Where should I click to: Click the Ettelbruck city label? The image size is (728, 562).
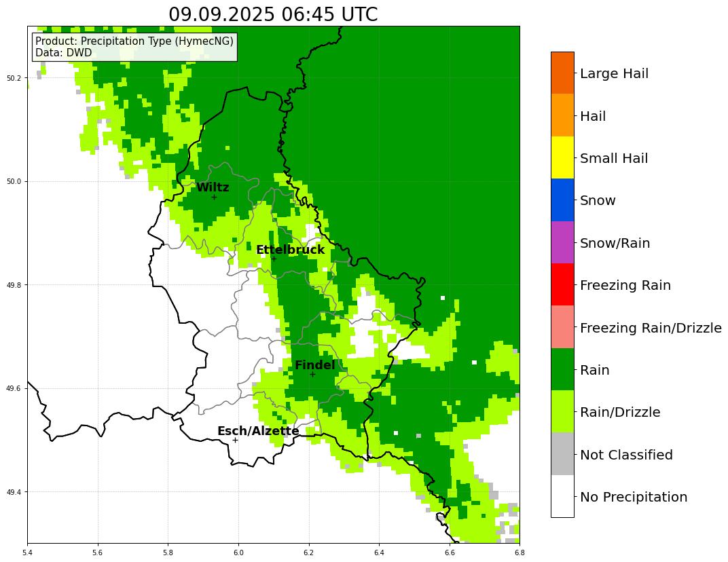tap(290, 250)
